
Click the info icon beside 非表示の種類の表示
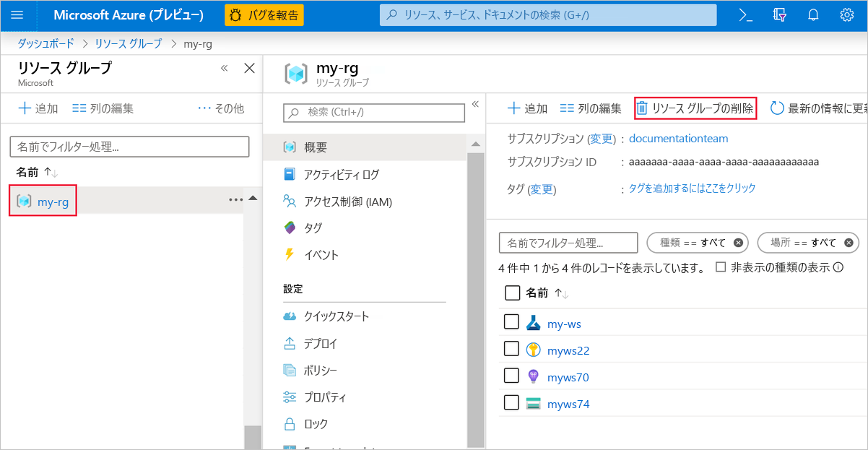click(x=838, y=267)
